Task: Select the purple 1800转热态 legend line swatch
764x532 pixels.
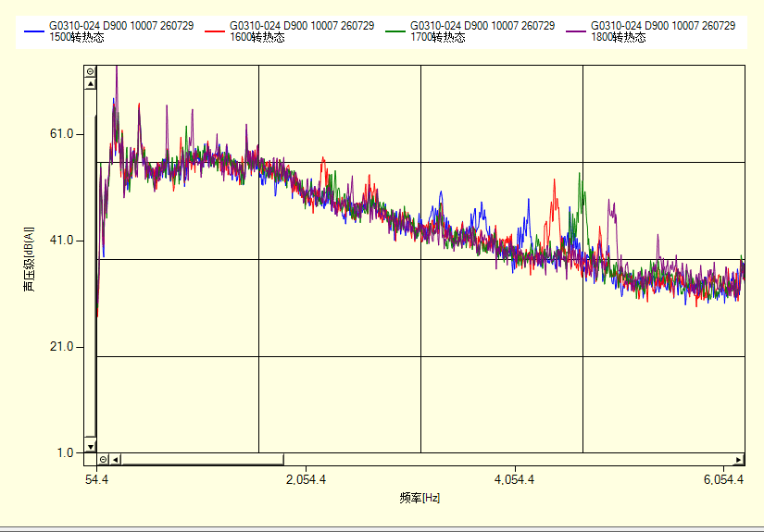Action: coord(576,31)
